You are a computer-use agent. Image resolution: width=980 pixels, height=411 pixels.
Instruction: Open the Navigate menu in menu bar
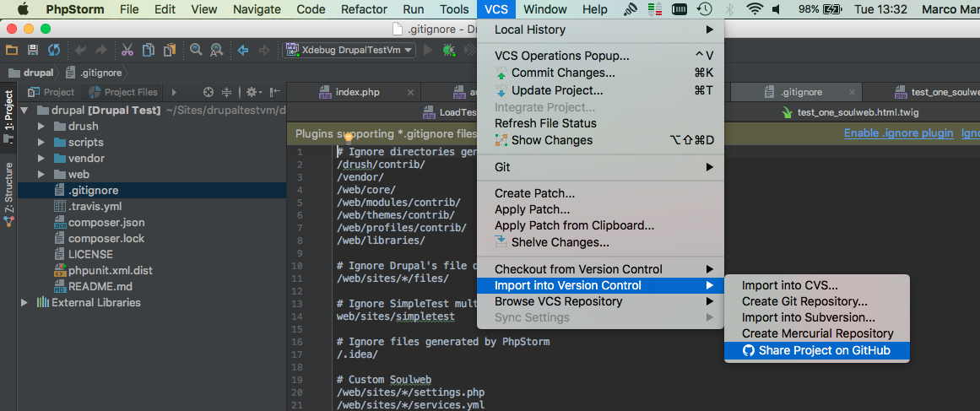tap(257, 9)
